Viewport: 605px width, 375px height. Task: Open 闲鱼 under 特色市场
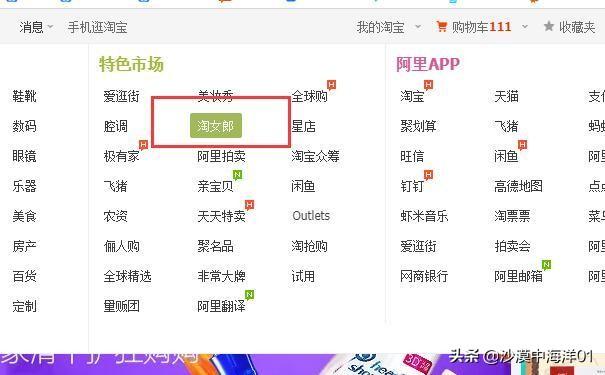coord(303,186)
